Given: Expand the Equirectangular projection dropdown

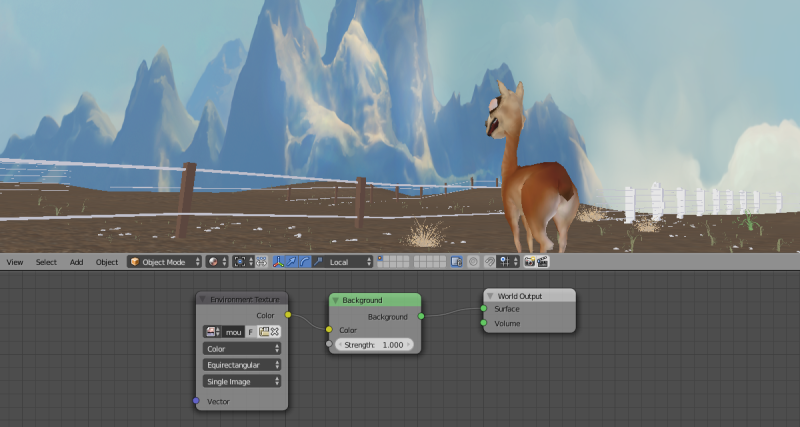Looking at the screenshot, I should pyautogui.click(x=241, y=365).
